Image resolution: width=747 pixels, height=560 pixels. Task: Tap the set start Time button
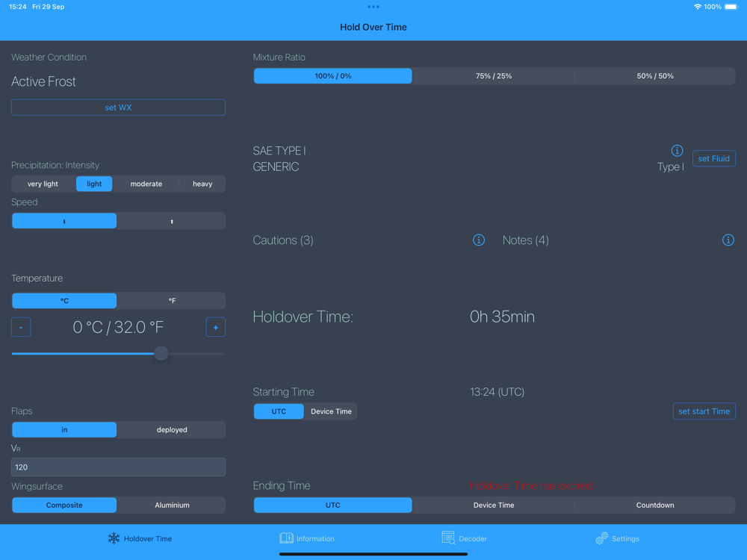(704, 411)
